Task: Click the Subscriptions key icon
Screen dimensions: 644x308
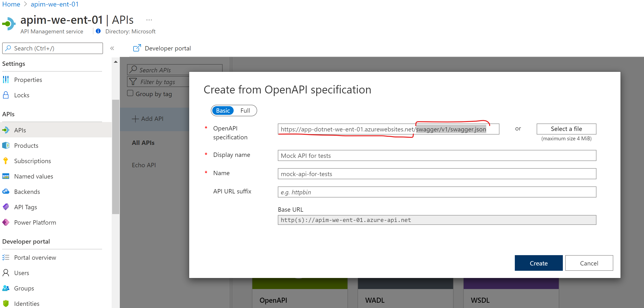Action: pos(6,161)
